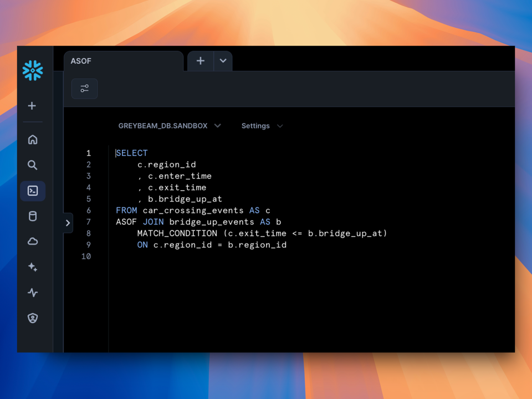Open the Home page icon
This screenshot has height=399, width=532.
pyautogui.click(x=32, y=140)
